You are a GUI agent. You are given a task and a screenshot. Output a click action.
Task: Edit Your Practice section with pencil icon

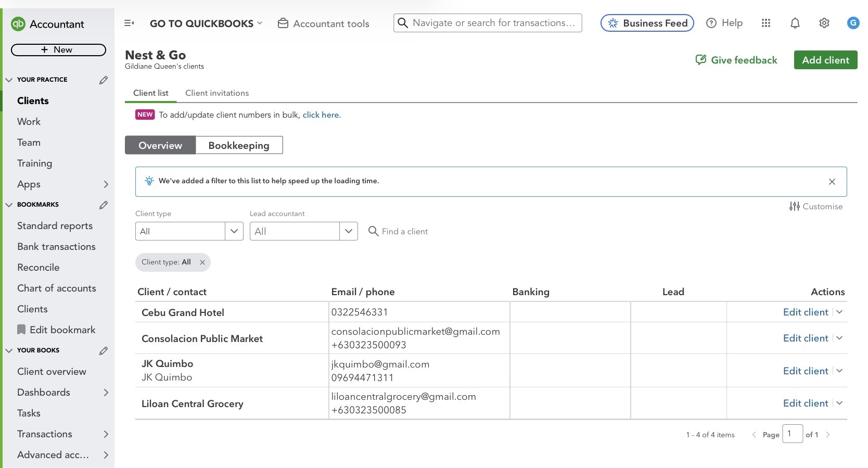pos(104,80)
